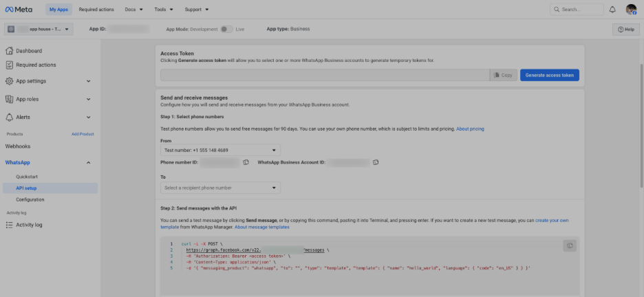This screenshot has height=297, width=644.
Task: Click the App settings gear icon
Action: 10,81
